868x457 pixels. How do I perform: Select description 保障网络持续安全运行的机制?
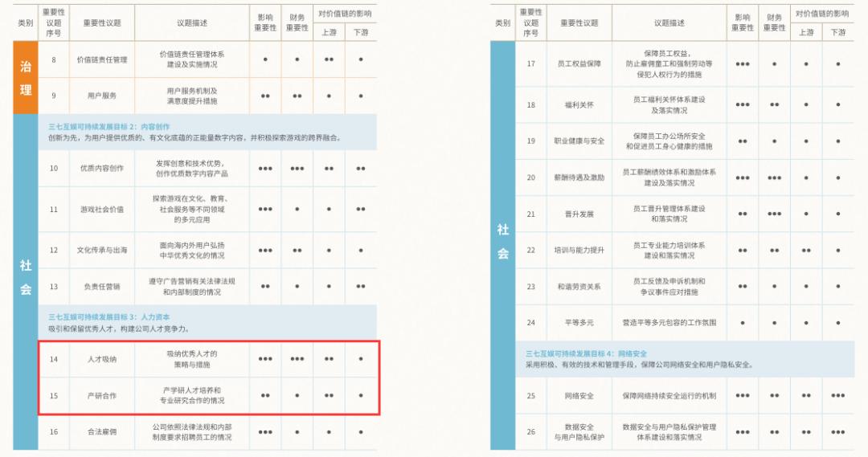pyautogui.click(x=669, y=396)
